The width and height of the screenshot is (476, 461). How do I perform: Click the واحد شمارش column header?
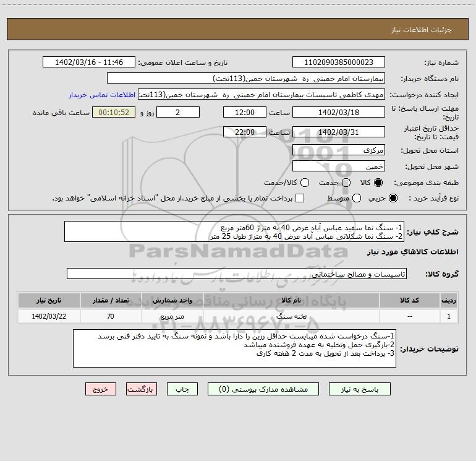172,300
